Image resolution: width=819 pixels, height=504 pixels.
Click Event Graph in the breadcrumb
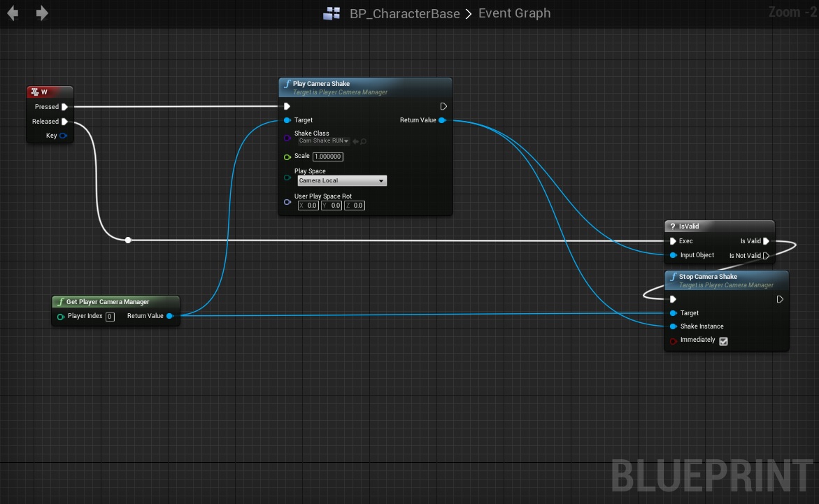(514, 13)
